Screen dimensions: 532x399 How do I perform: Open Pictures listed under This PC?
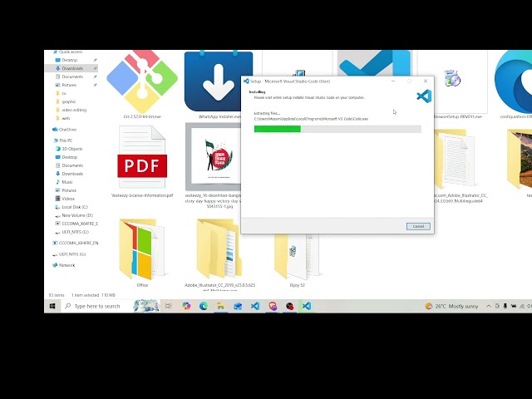tap(69, 190)
